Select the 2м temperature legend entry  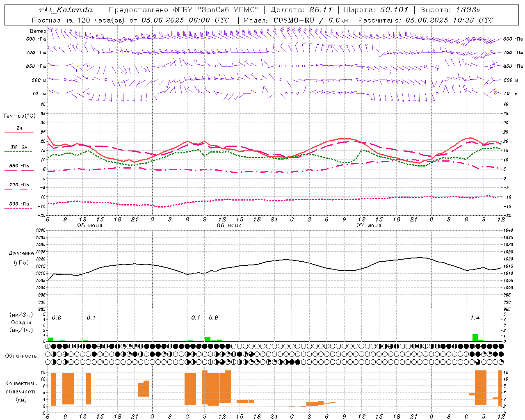tap(19, 128)
